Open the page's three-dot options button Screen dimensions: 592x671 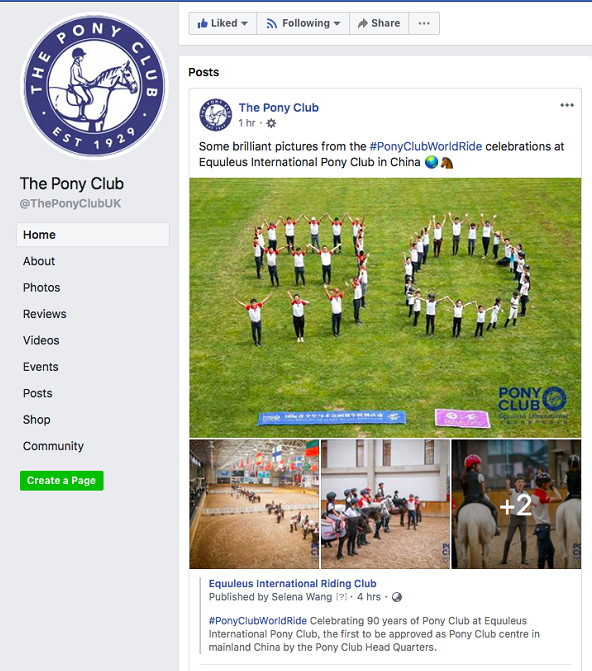point(424,23)
